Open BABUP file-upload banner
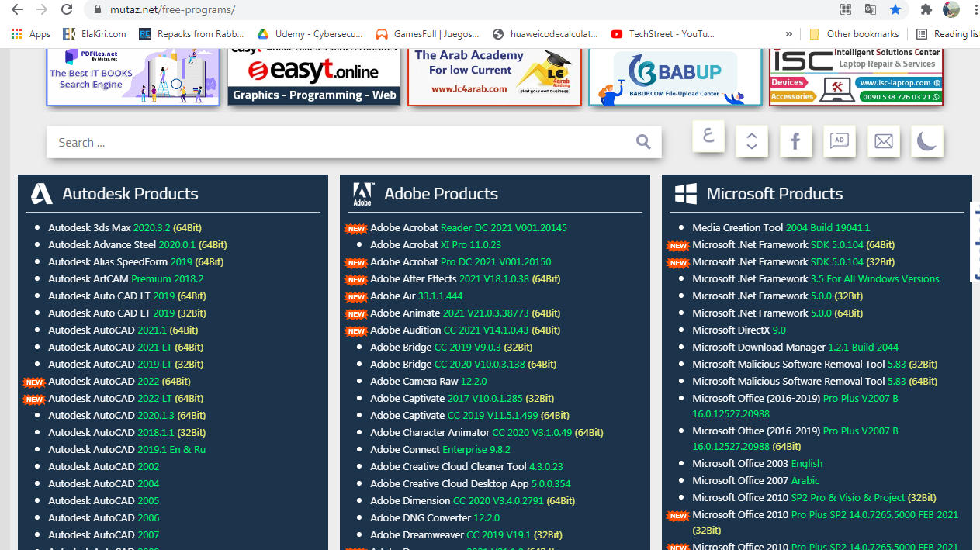 pyautogui.click(x=675, y=76)
